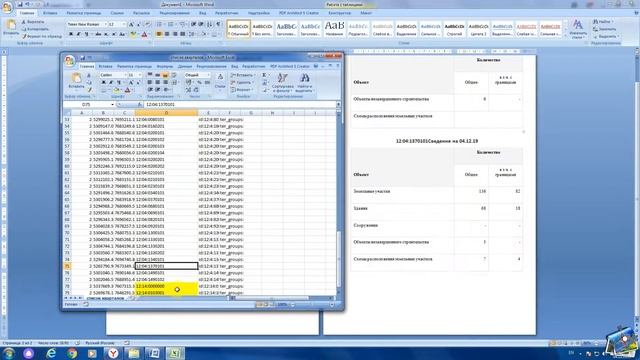Click the Word quick-access Save icon
Screen dimensions: 640x360
pyautogui.click(x=20, y=4)
